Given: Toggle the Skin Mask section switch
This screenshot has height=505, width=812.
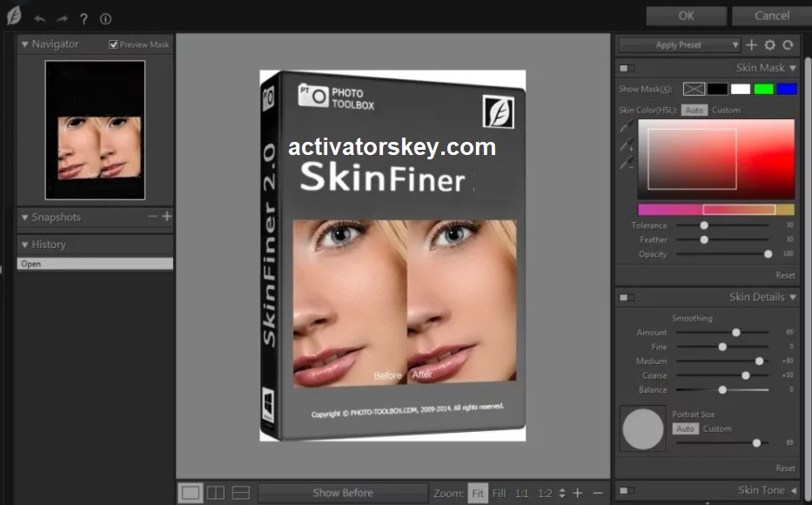Looking at the screenshot, I should (627, 69).
